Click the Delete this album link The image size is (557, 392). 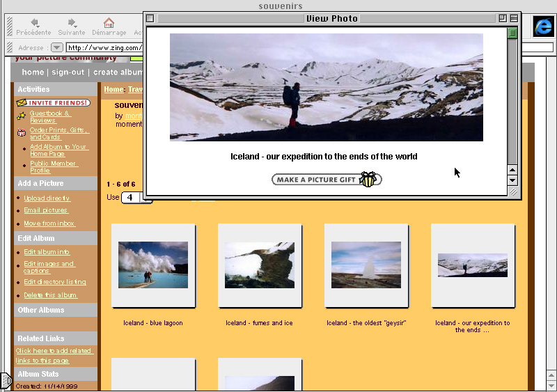(50, 295)
